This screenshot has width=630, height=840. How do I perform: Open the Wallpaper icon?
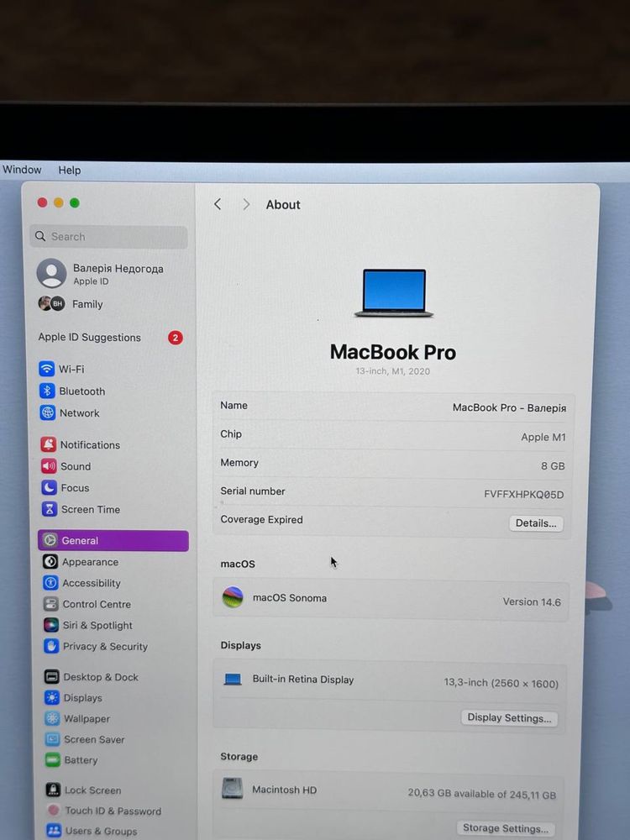[x=52, y=718]
